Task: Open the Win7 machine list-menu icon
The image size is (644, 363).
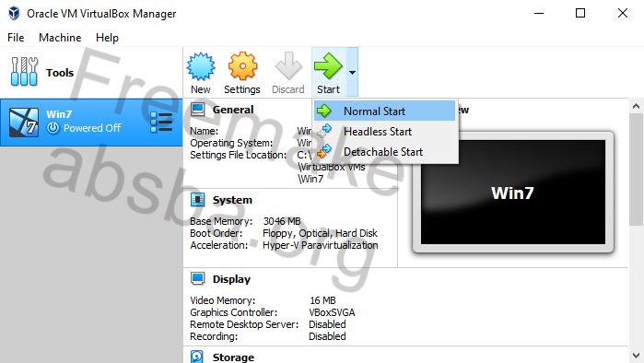Action: tap(161, 123)
